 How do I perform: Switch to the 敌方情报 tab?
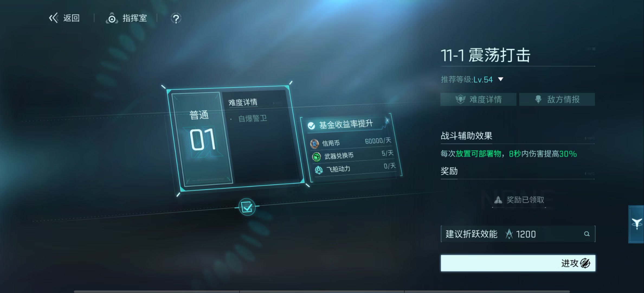coord(557,99)
